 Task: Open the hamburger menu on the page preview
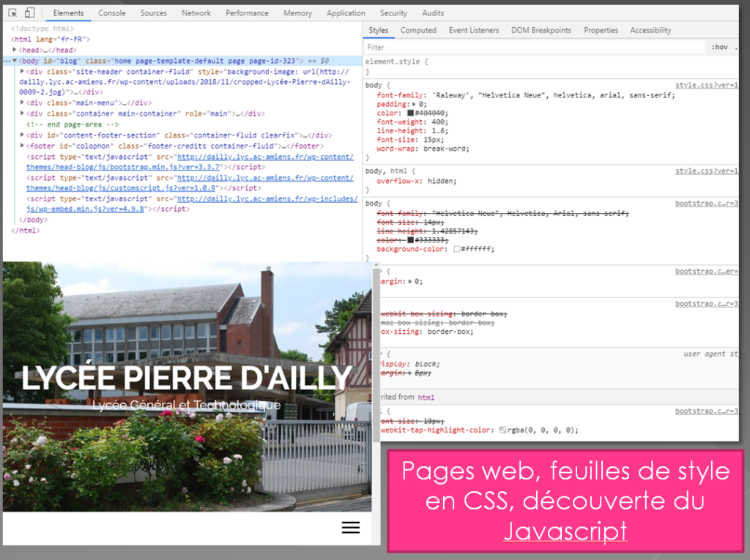(351, 527)
